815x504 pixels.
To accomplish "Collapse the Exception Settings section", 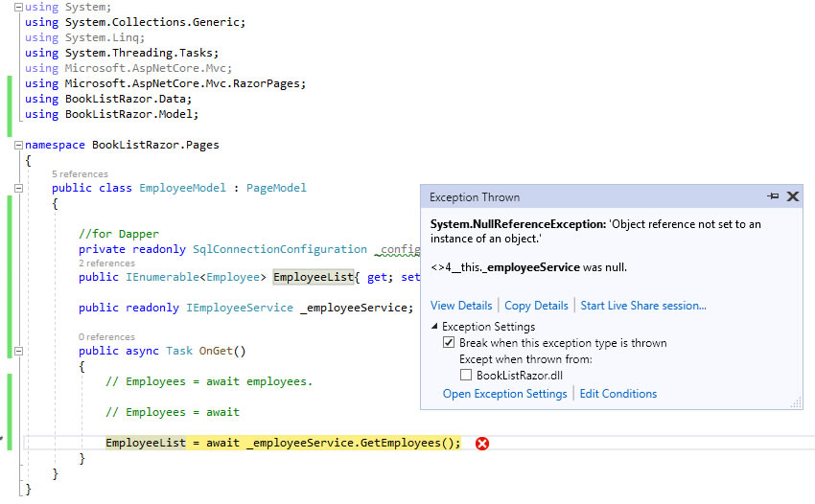I will point(434,327).
